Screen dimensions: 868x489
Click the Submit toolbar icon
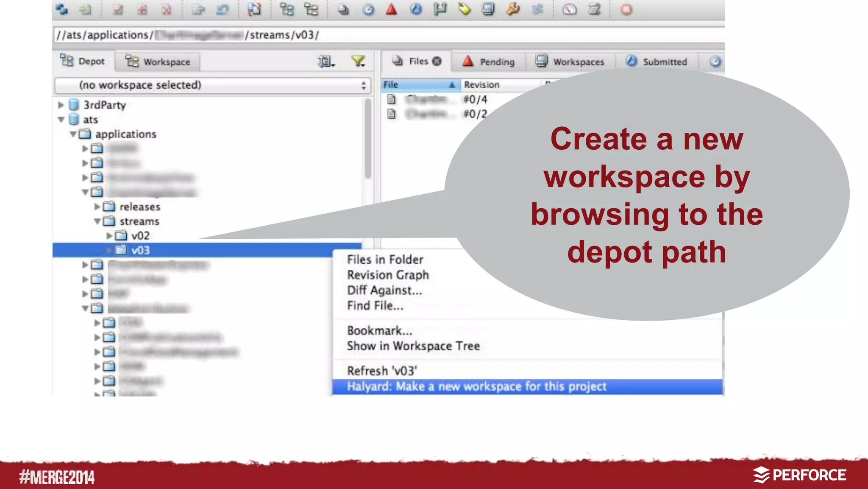click(198, 9)
